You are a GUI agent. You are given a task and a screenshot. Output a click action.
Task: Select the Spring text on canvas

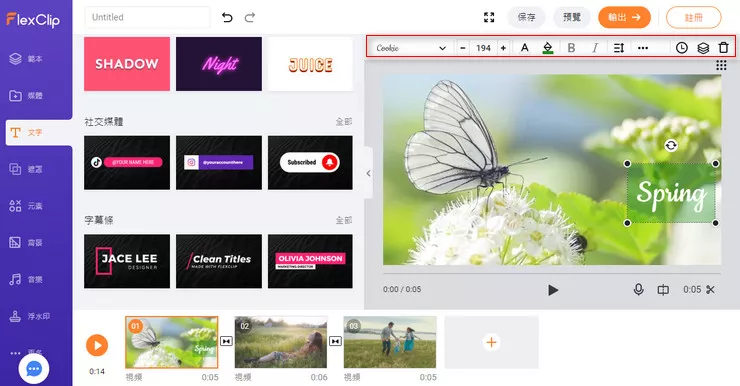671,193
